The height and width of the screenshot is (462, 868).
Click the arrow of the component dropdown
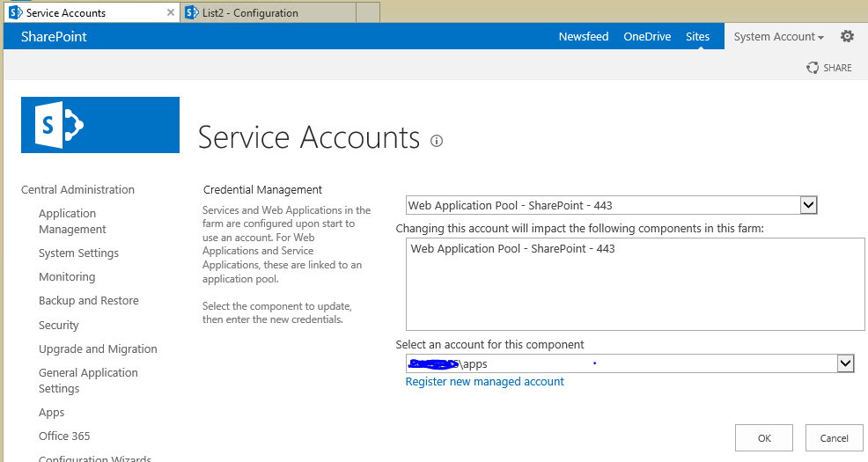pos(808,205)
